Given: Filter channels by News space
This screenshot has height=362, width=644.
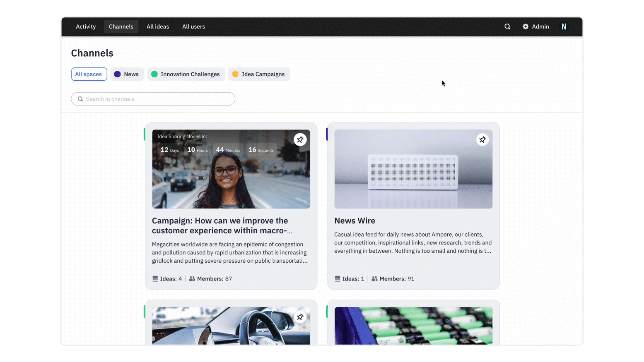Looking at the screenshot, I should 127,74.
